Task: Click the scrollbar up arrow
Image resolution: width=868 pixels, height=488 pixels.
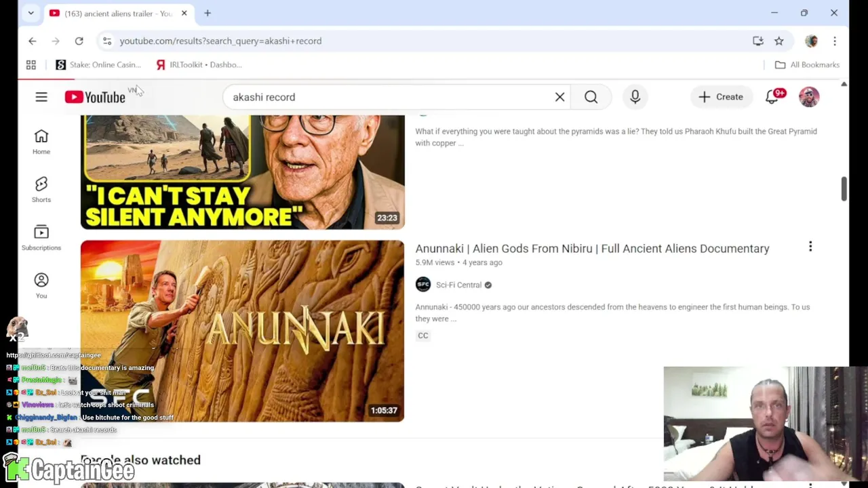Action: (x=844, y=84)
